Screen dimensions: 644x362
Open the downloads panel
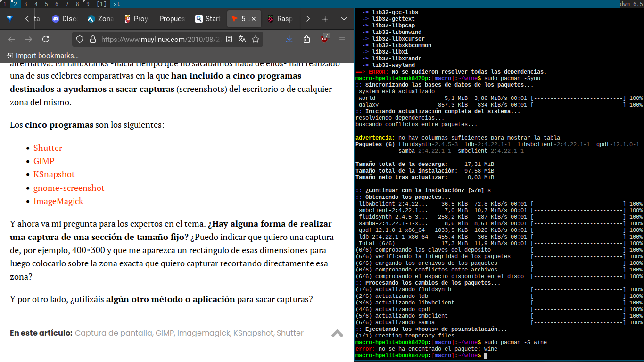click(289, 39)
